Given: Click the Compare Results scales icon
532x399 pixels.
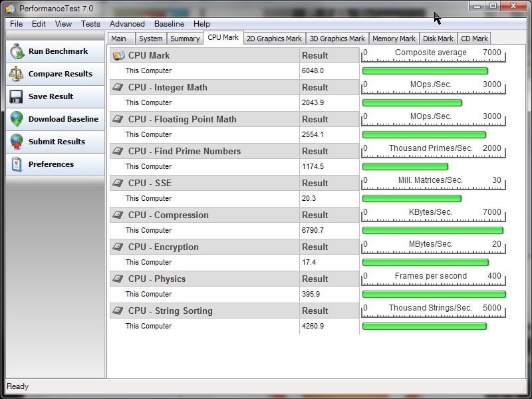Looking at the screenshot, I should tap(16, 74).
